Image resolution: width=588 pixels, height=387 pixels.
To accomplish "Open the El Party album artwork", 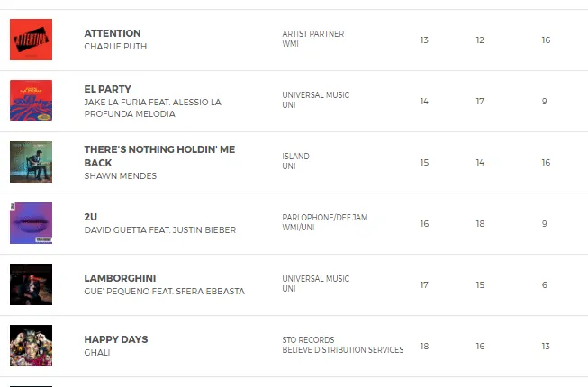I will coord(31,101).
